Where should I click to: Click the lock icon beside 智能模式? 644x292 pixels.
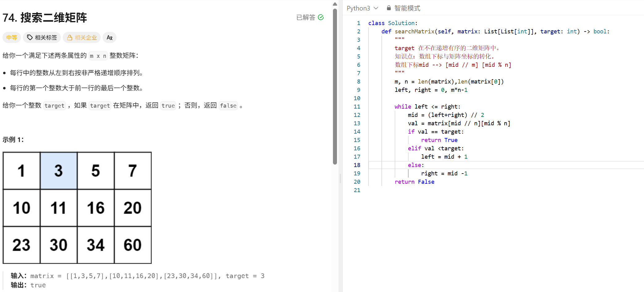[x=389, y=8]
